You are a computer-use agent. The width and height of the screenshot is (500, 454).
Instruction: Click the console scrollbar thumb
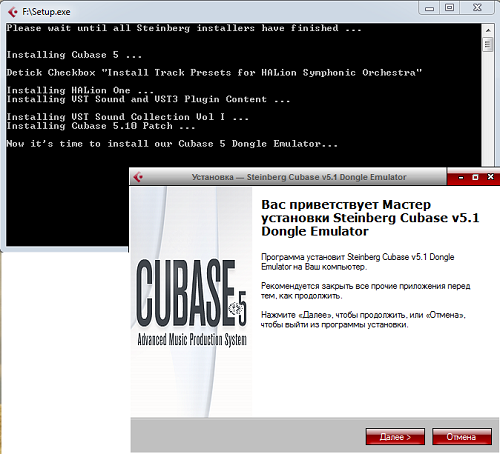pyautogui.click(x=488, y=45)
